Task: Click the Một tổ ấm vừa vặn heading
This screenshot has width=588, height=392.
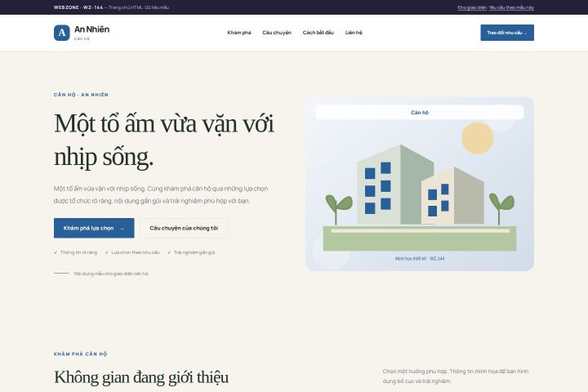Action: (164, 140)
